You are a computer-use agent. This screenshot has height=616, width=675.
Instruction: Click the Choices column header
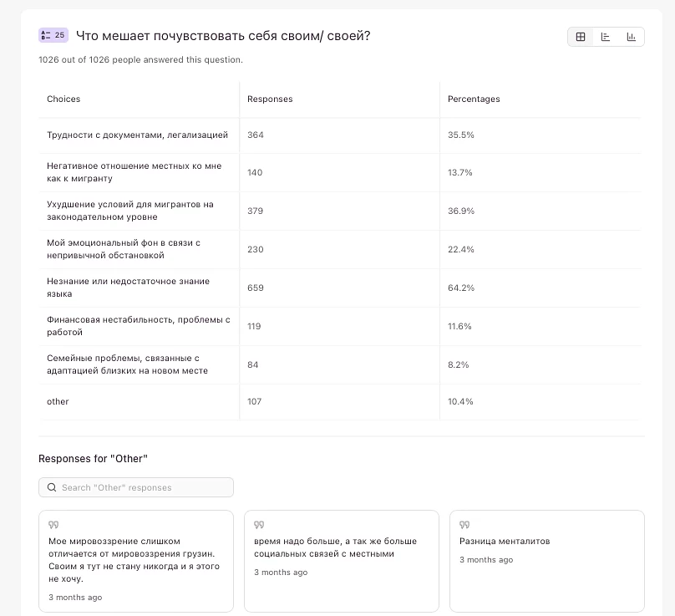click(63, 99)
